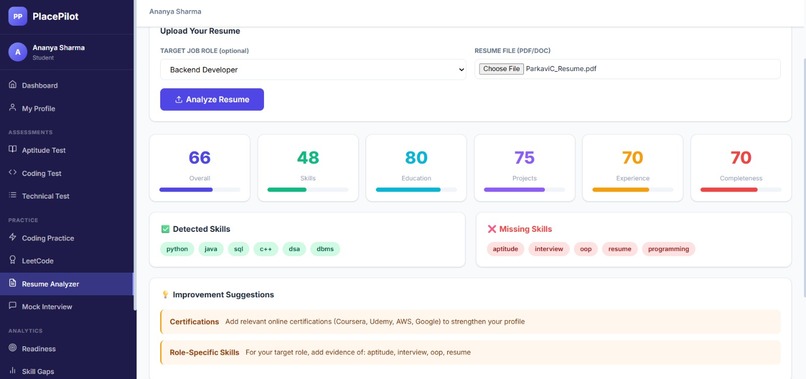Open the LeetCode menu item

coord(67,261)
